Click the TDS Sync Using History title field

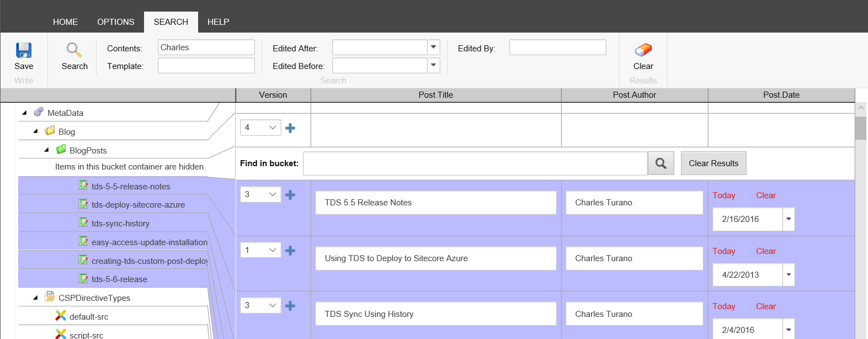click(436, 314)
